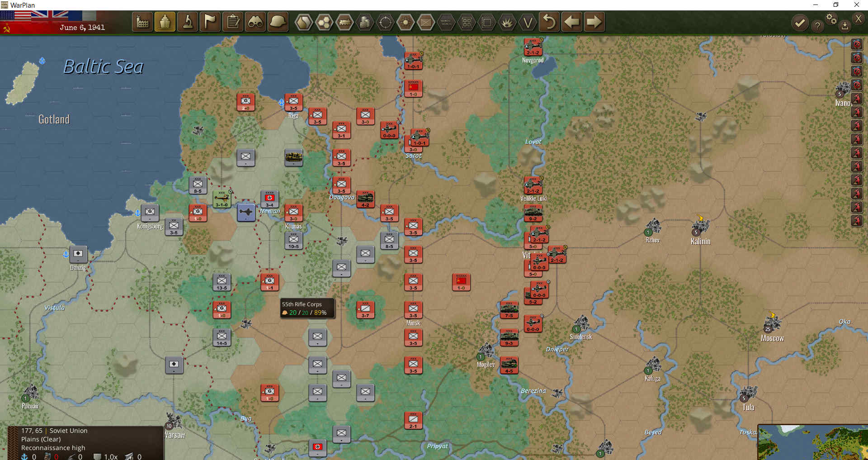Open the clipboard reports screen
The width and height of the screenshot is (868, 460).
(x=233, y=22)
